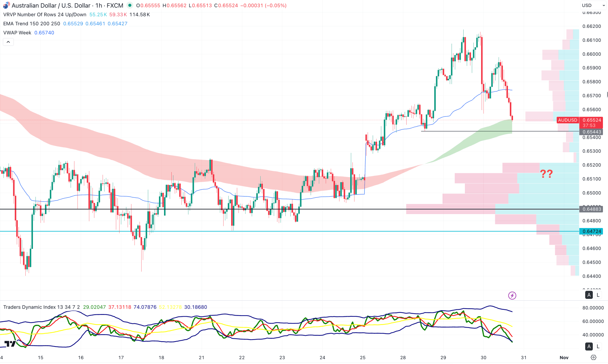Screen dimensions: 608x364
Task: Toggle auto-scale with the A button
Action: pyautogui.click(x=589, y=295)
